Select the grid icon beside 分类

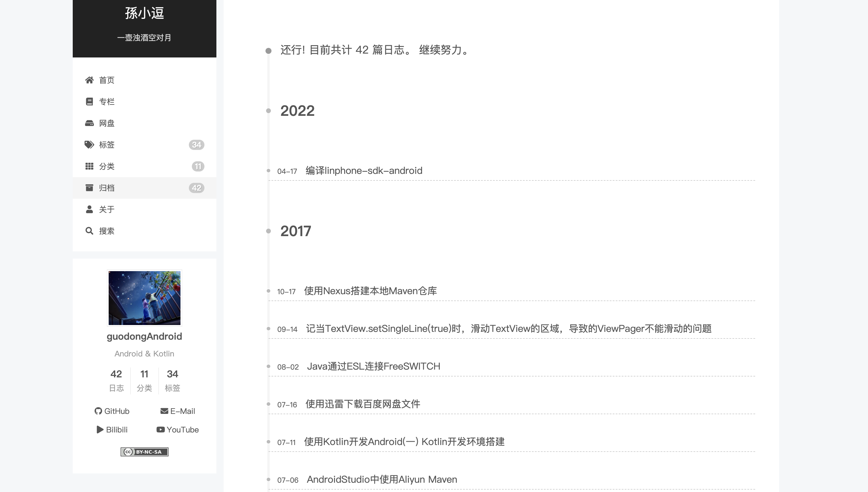(89, 166)
